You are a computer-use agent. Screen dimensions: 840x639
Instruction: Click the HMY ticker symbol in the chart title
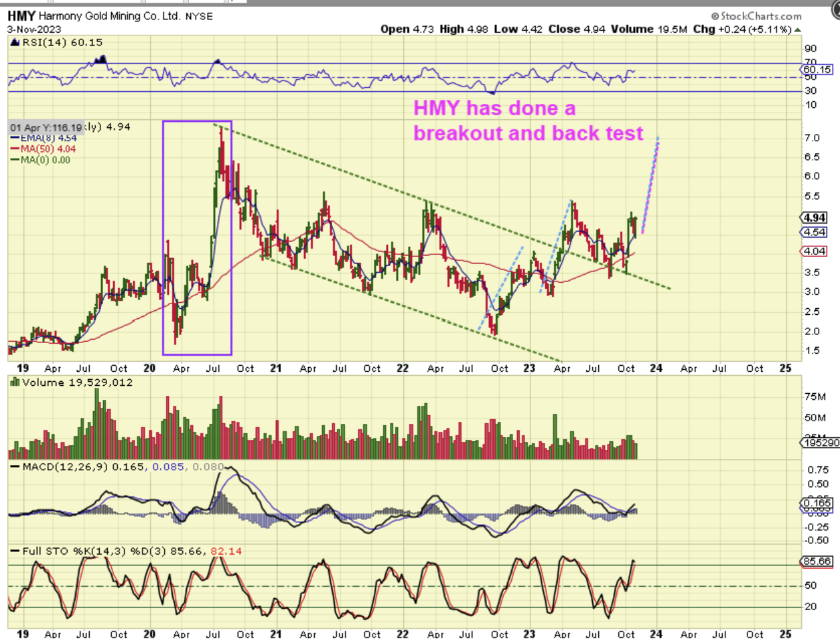click(x=21, y=15)
